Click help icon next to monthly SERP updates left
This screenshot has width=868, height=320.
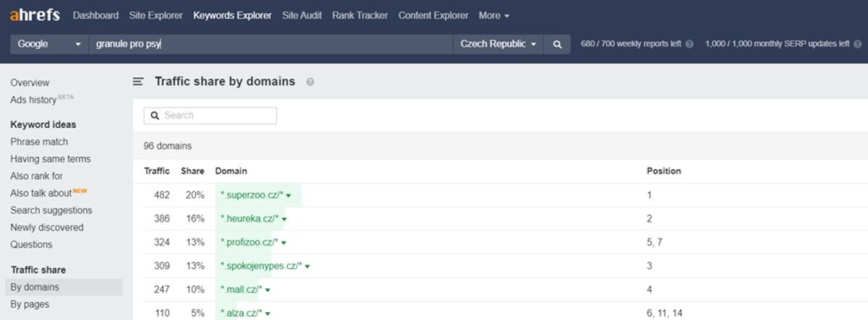click(x=857, y=44)
